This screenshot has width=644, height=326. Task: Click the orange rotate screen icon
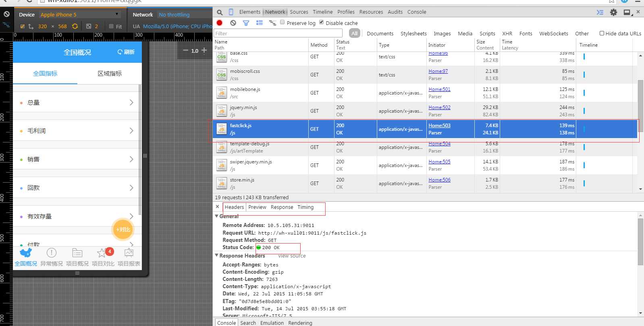click(75, 26)
